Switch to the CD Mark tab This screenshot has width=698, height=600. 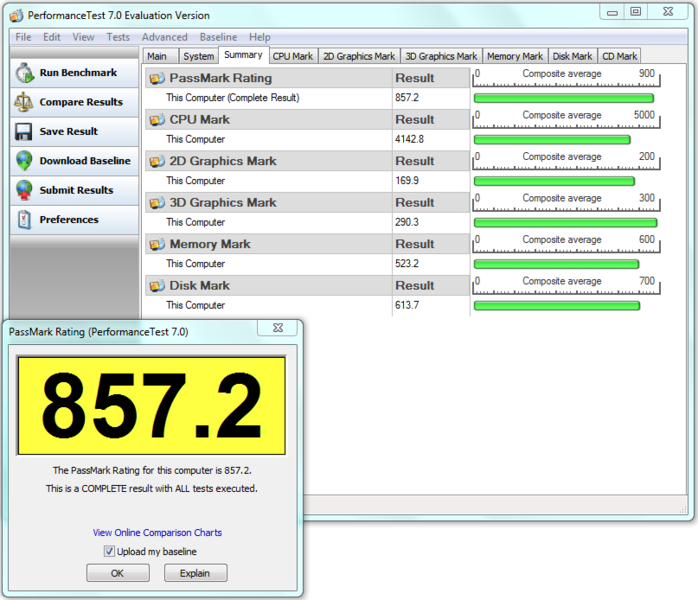coord(620,57)
